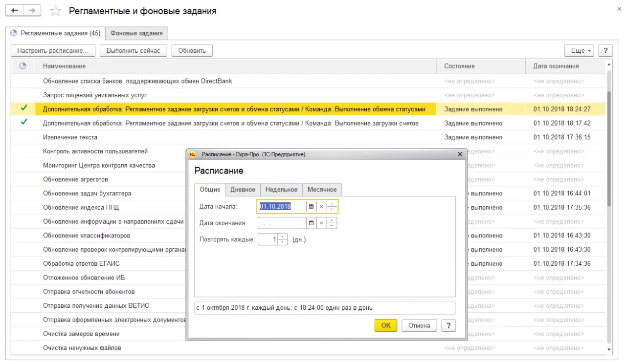This screenshot has height=364, width=626.
Task: Close the Расписание dialog
Action: [x=460, y=154]
